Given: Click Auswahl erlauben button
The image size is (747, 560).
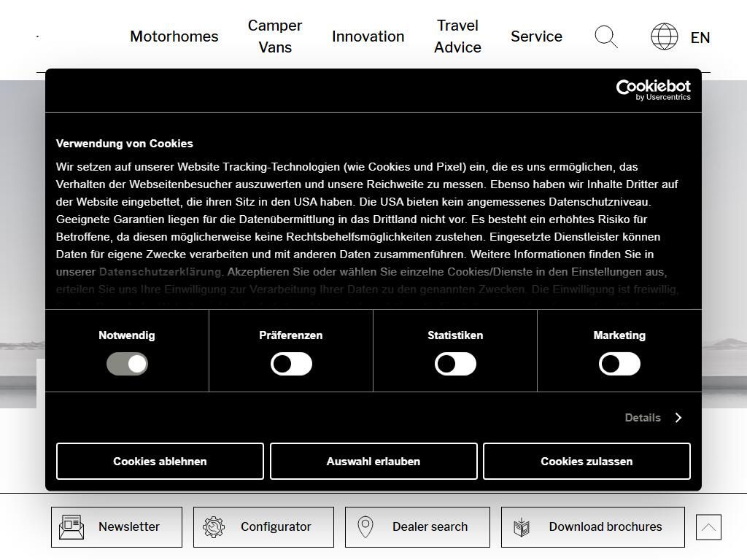Looking at the screenshot, I should point(373,461).
